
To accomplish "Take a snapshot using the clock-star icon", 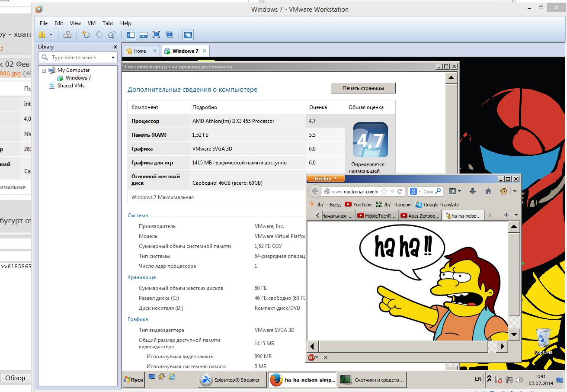I will pos(86,35).
